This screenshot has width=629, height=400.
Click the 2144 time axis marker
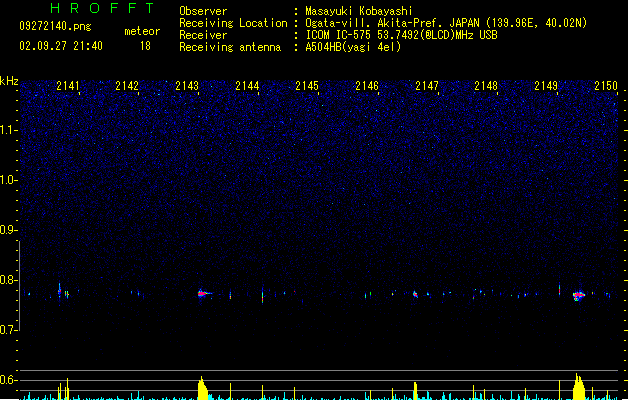coord(247,86)
